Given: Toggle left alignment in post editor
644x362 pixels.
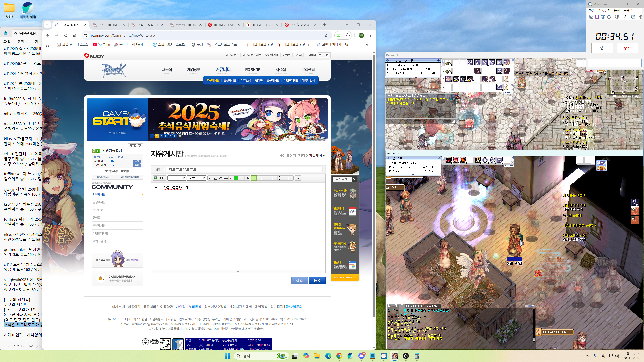Looking at the screenshot, I should [254, 178].
